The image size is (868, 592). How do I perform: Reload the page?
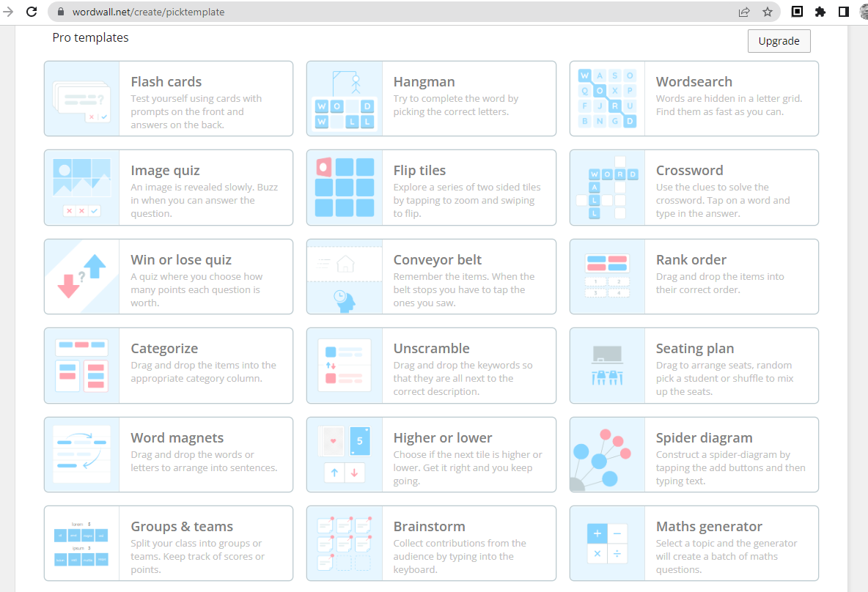(x=32, y=12)
